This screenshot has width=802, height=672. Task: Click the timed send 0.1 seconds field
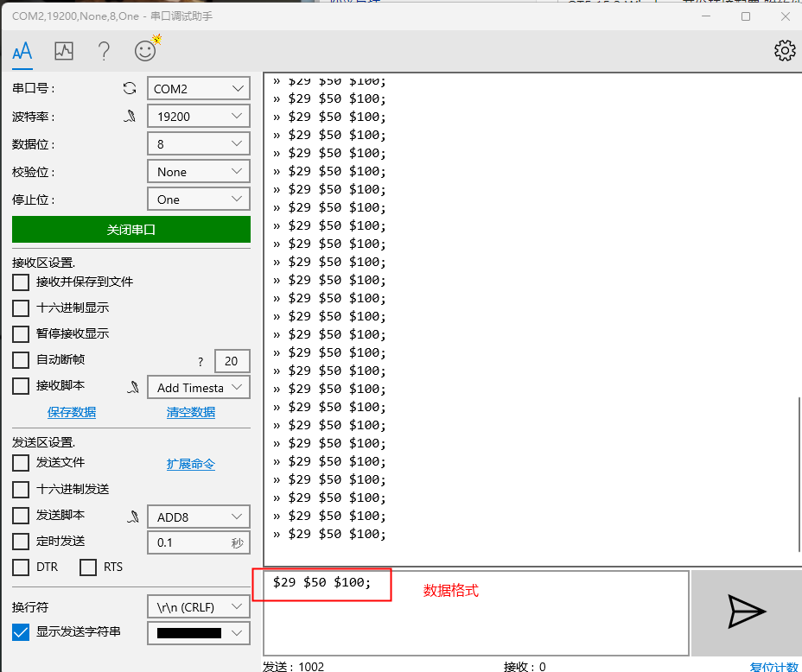tap(199, 542)
